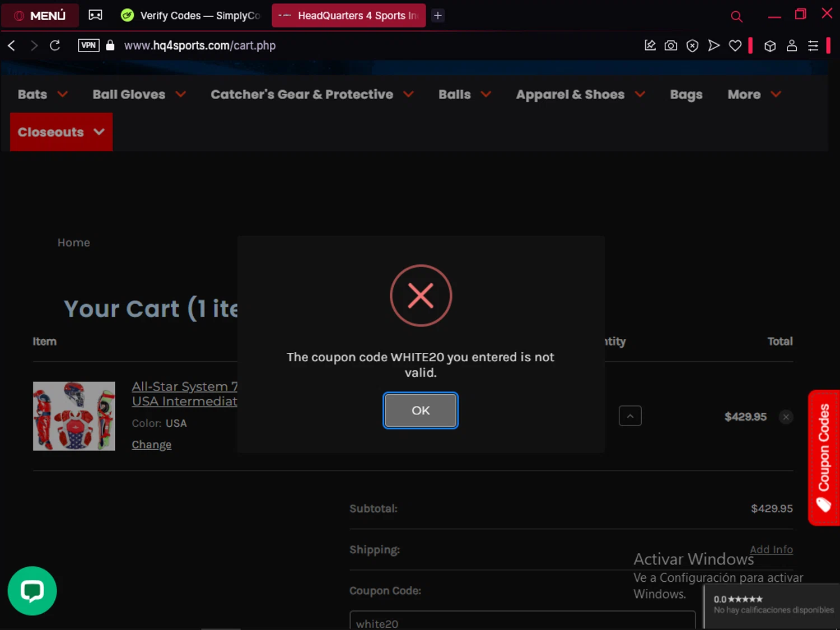The height and width of the screenshot is (630, 840).
Task: Click the $429.95 subtotal value
Action: click(772, 508)
